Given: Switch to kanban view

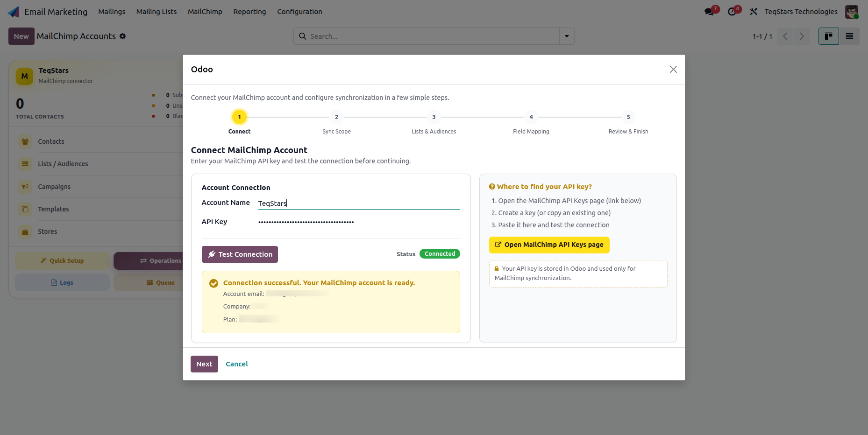Looking at the screenshot, I should tap(829, 36).
